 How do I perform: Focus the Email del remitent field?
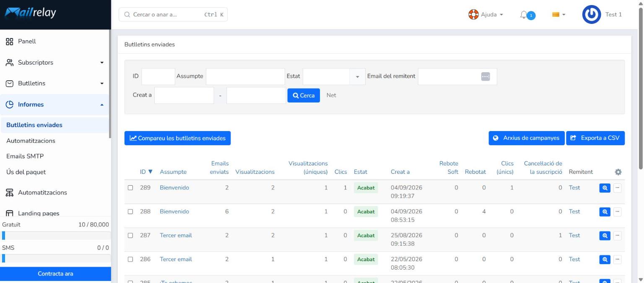[x=457, y=76]
